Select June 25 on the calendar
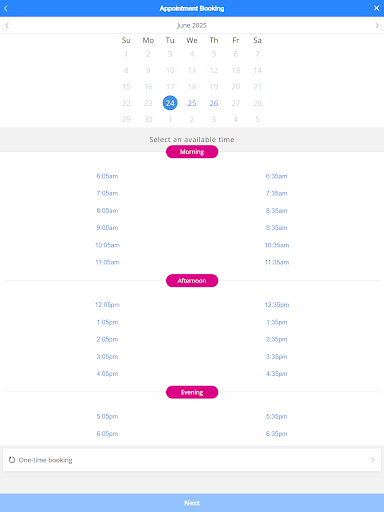 (192, 103)
